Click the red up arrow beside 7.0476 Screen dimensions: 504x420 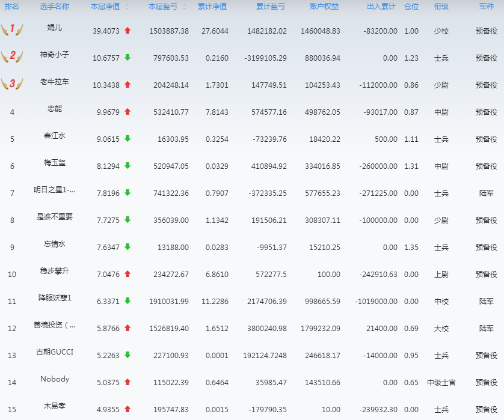(127, 274)
